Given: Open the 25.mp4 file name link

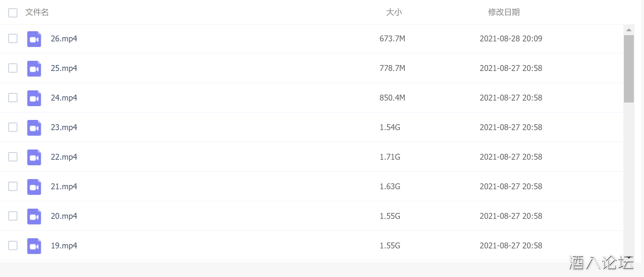Looking at the screenshot, I should click(x=64, y=68).
